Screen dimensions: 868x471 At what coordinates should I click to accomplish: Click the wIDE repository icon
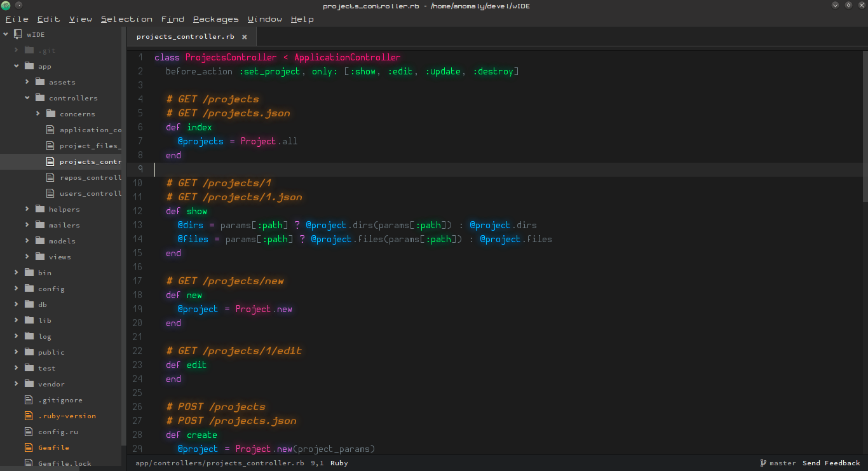(x=18, y=34)
